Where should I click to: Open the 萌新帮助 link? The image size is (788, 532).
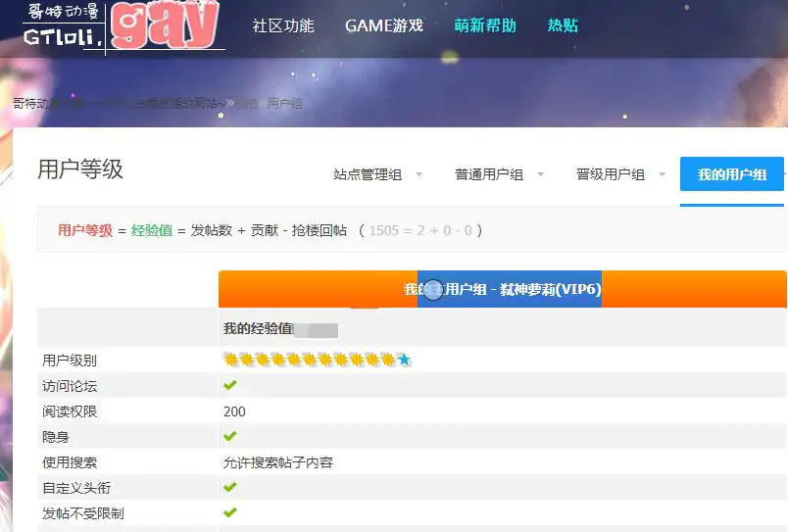pos(485,25)
